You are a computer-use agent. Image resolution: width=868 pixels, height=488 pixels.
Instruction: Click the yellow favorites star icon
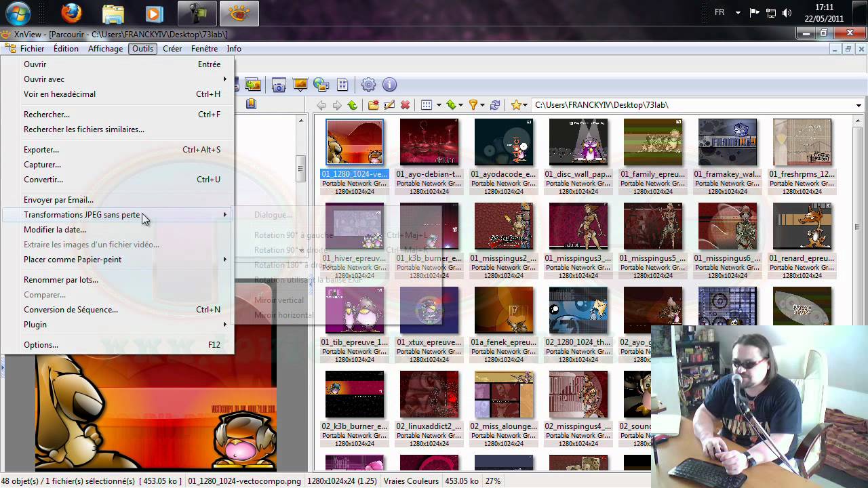[x=516, y=105]
